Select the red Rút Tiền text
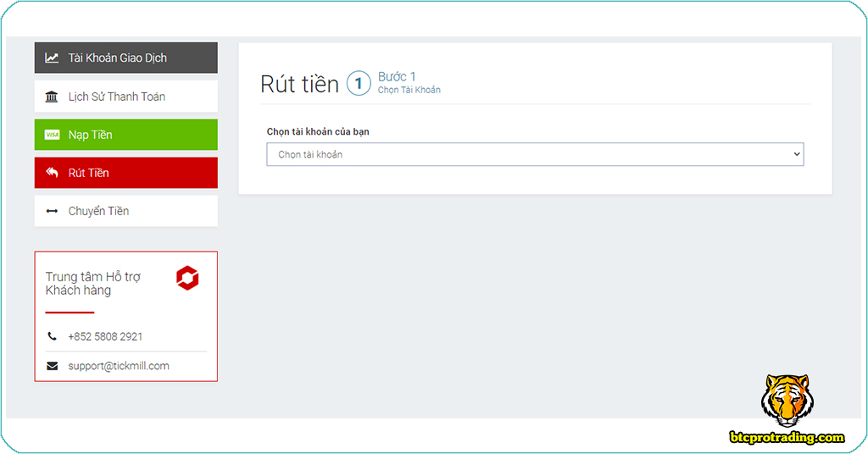Screen dimensions: 868x454 point(89,173)
